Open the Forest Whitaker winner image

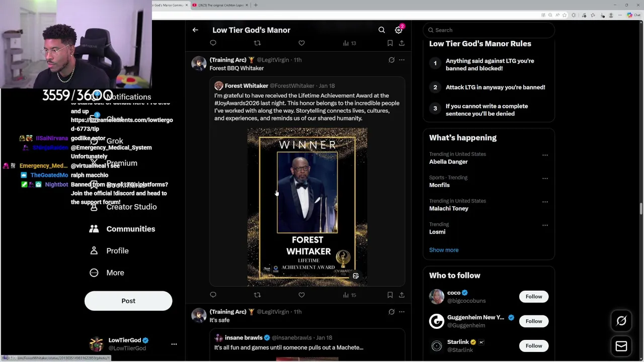point(307,207)
